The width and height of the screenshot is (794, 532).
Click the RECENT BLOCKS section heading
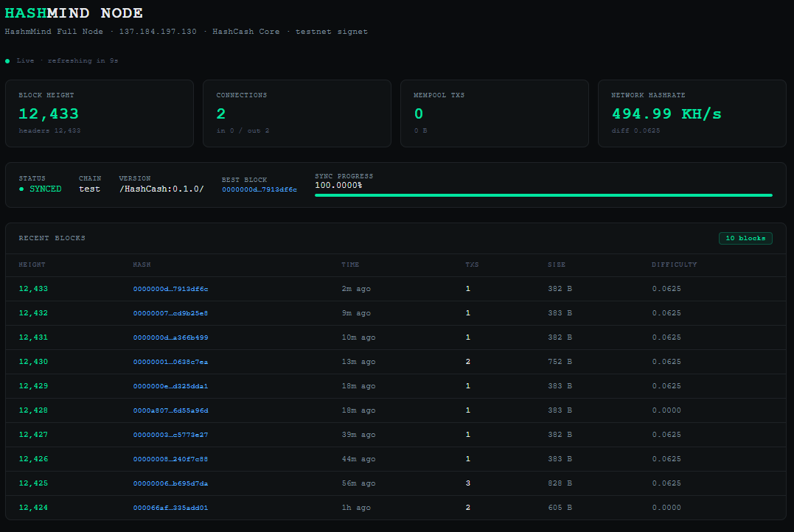click(x=52, y=238)
